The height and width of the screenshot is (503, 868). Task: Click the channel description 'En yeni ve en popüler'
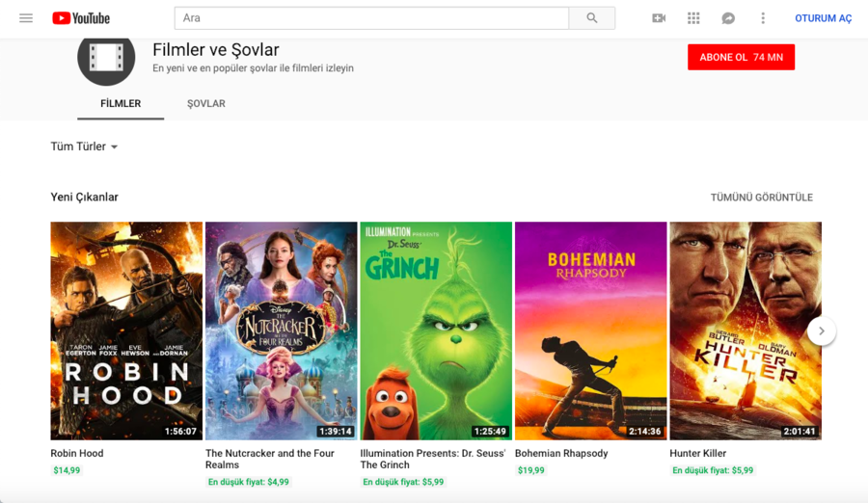253,68
